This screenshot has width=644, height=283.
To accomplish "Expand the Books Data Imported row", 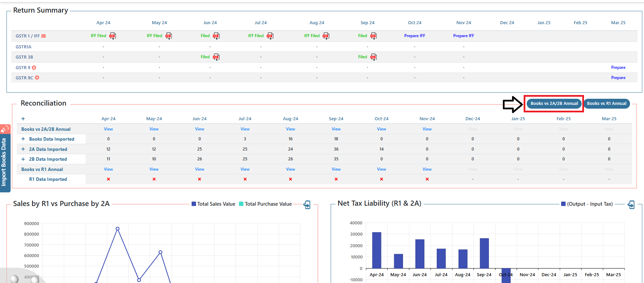I will [23, 139].
